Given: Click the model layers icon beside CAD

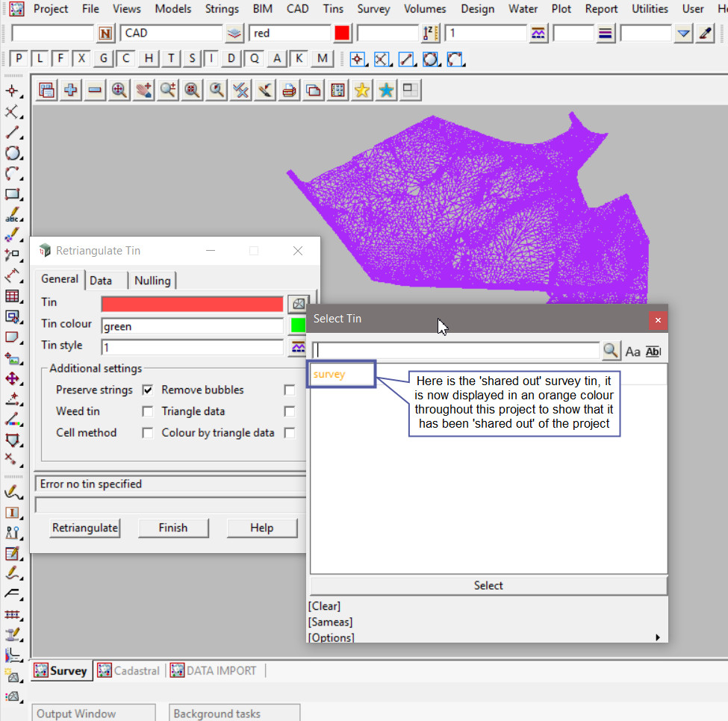Looking at the screenshot, I should (234, 34).
